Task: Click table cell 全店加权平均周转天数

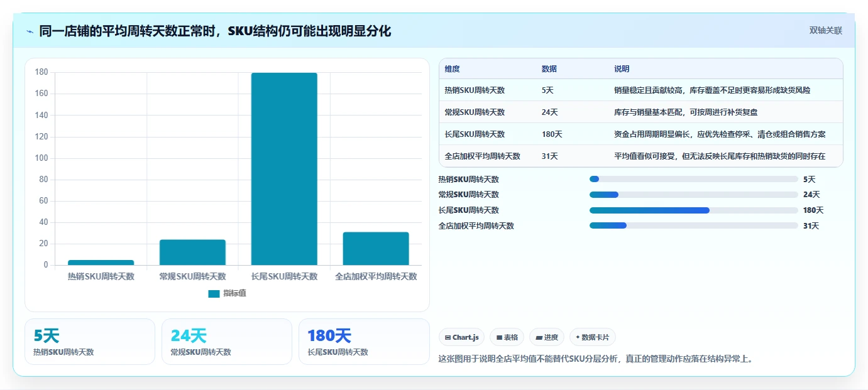Action: tap(482, 156)
